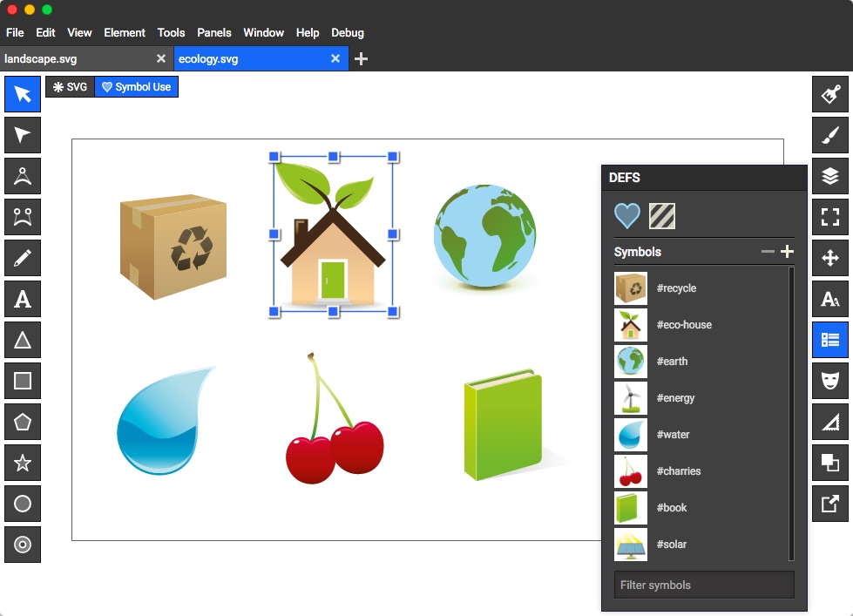Open the Element menu
The width and height of the screenshot is (853, 616).
(125, 32)
